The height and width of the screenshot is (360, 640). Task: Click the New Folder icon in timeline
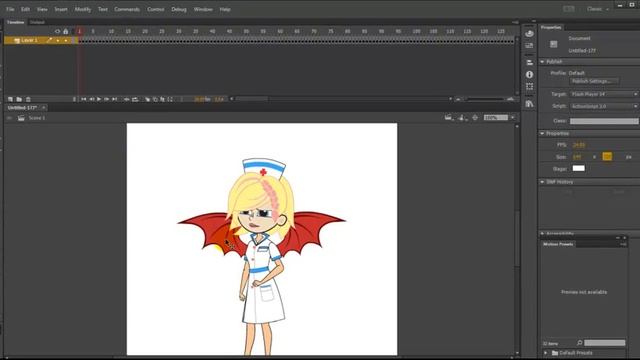[x=19, y=99]
